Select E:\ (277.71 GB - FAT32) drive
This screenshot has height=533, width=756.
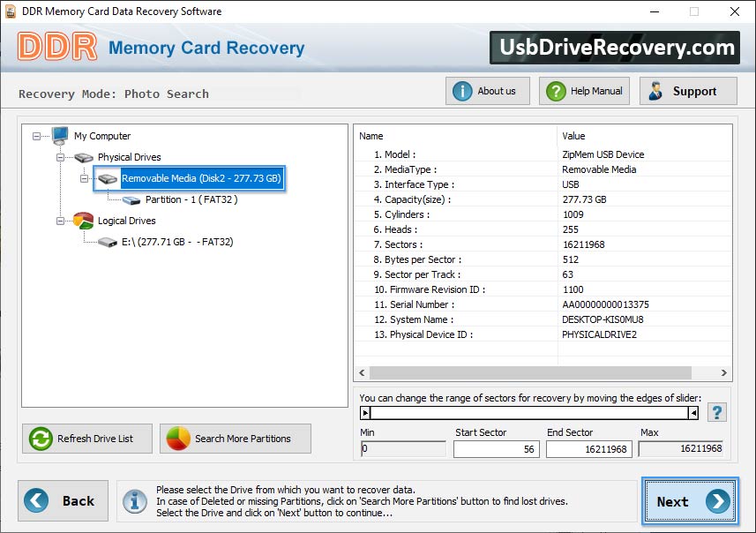[177, 242]
